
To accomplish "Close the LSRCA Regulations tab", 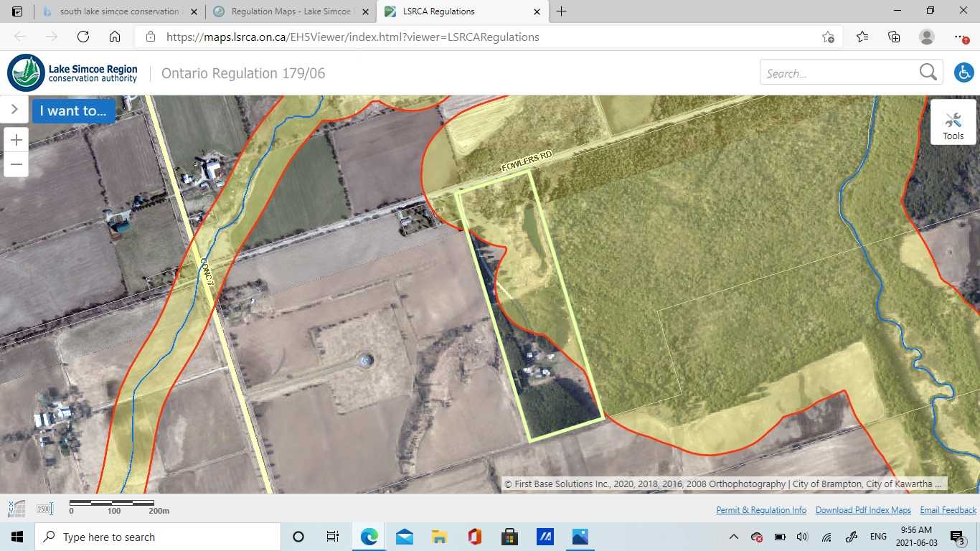I will click(537, 11).
